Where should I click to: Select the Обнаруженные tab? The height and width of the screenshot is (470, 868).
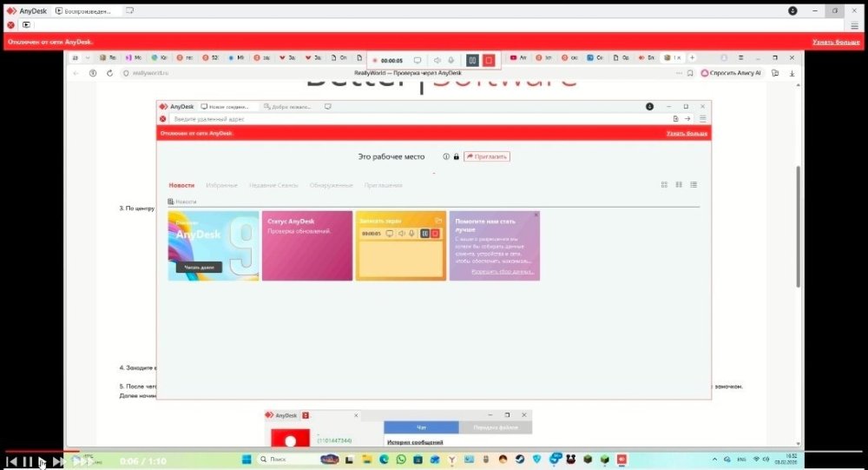[x=331, y=185]
